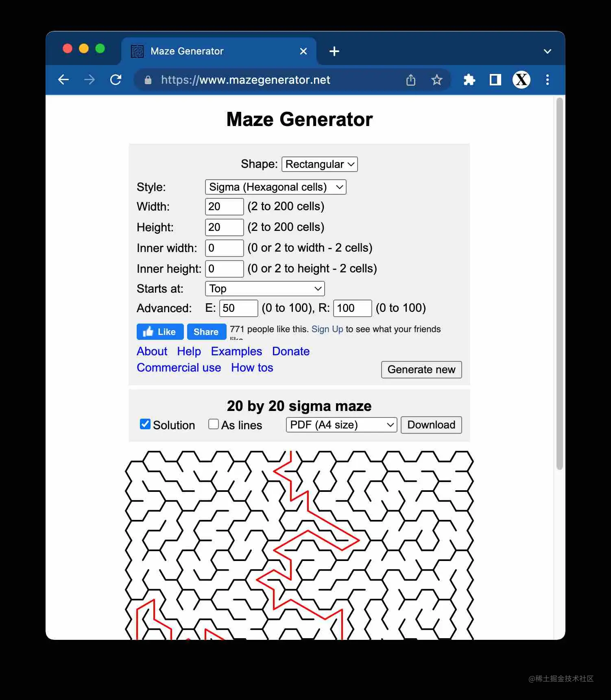Open the Help link
611x700 pixels.
[189, 351]
